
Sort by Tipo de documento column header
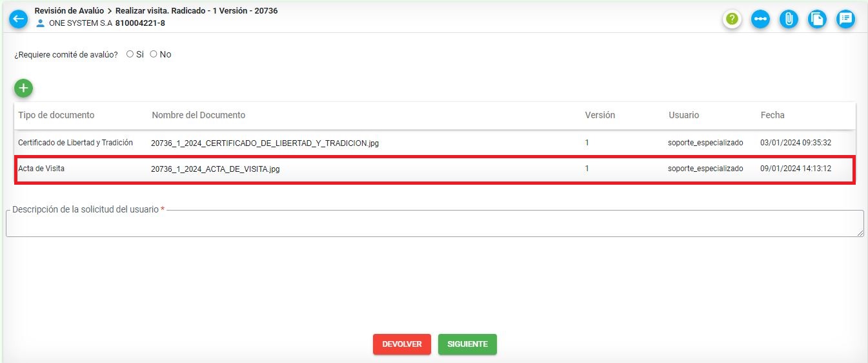click(56, 115)
